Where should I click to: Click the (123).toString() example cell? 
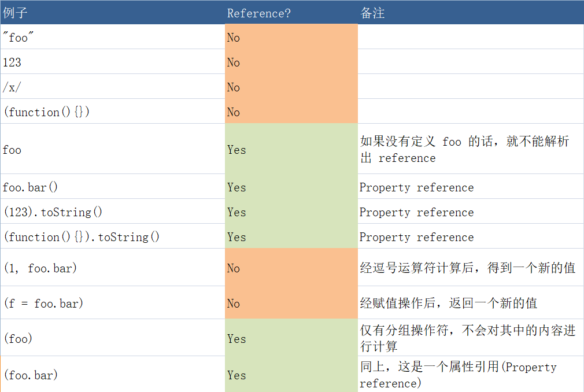(113, 212)
